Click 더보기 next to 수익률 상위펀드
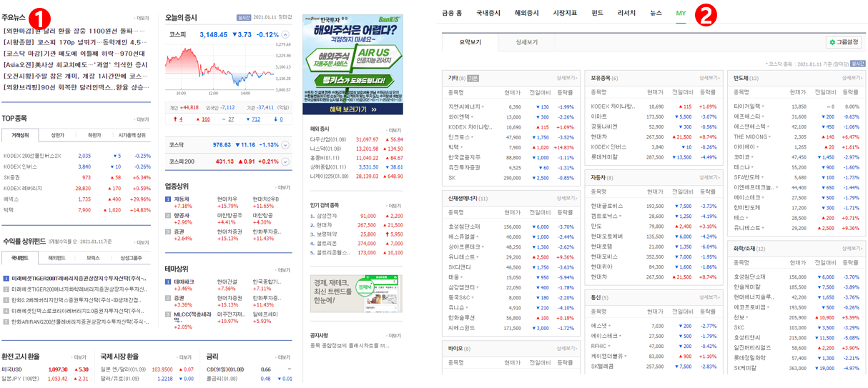This screenshot has width=868, height=388. tap(142, 242)
